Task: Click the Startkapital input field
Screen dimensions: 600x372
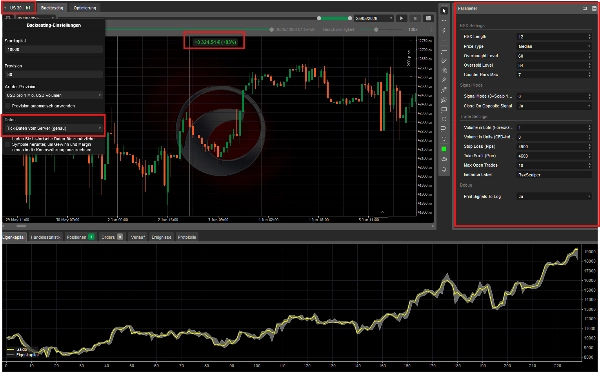Action: 54,49
